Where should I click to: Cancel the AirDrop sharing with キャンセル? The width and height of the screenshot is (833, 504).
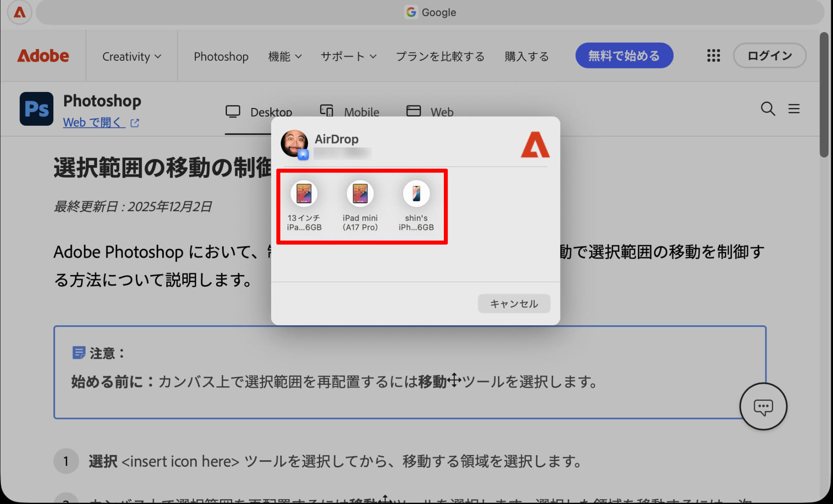[x=514, y=304]
